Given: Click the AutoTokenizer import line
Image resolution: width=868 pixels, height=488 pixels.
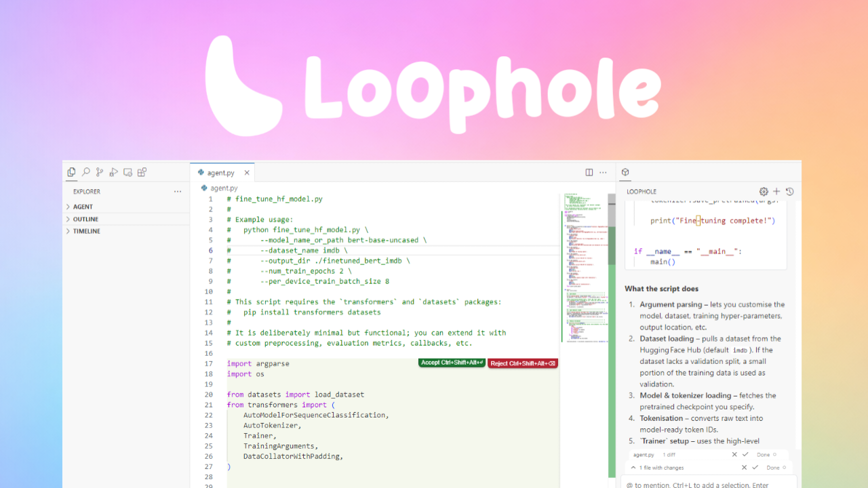Looking at the screenshot, I should pyautogui.click(x=273, y=425).
